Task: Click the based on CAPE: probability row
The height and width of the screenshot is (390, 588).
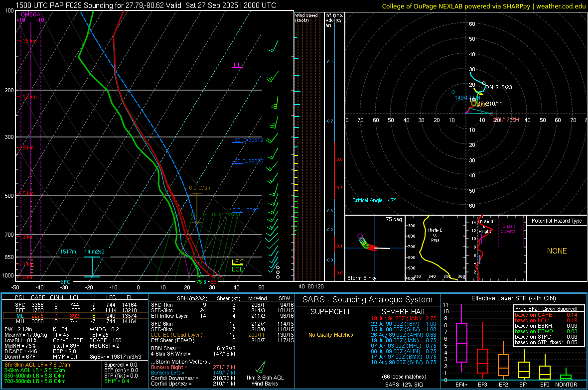Action: [546, 315]
